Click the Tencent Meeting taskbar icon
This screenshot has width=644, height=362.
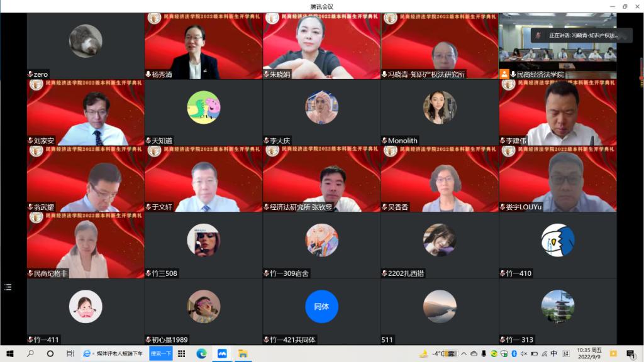222,354
